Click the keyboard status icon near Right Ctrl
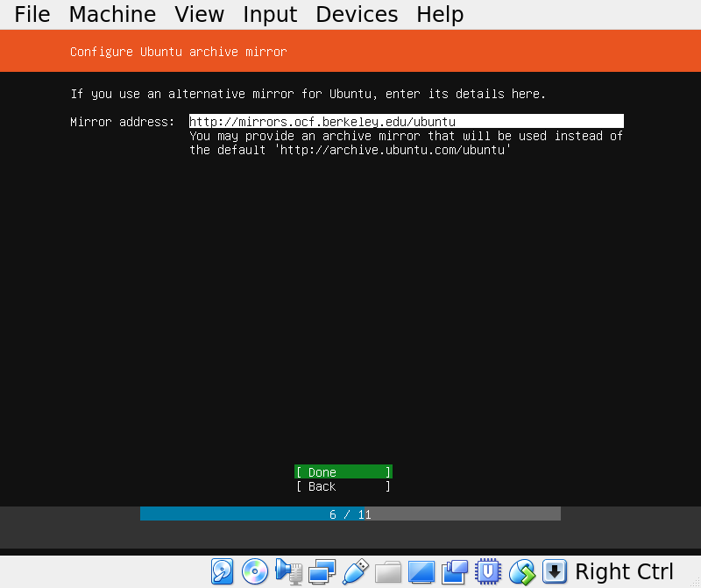This screenshot has height=588, width=701. [x=555, y=570]
